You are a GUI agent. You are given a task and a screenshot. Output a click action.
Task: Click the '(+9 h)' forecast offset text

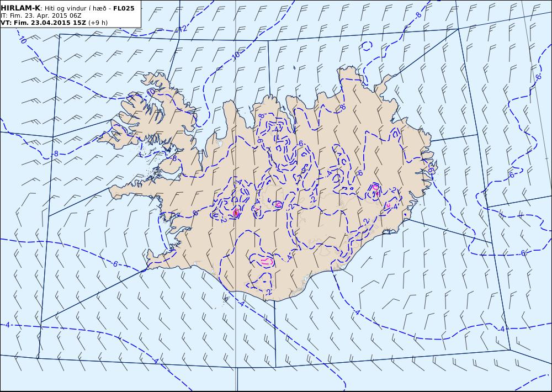(x=98, y=23)
